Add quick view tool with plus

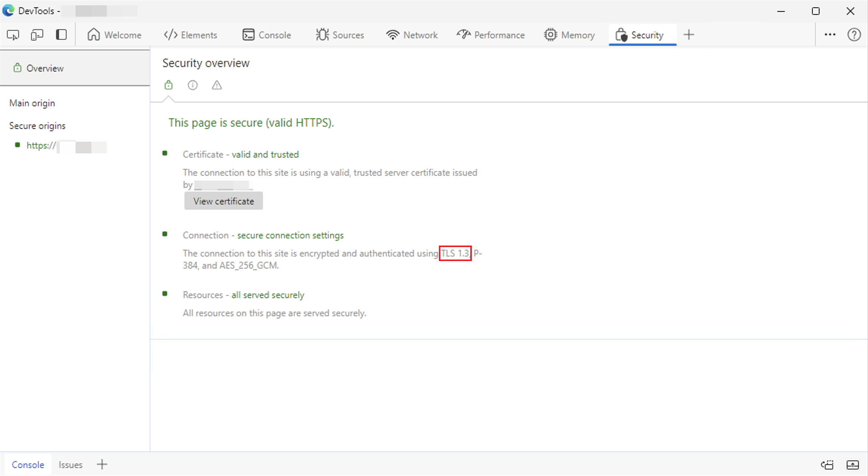click(102, 464)
